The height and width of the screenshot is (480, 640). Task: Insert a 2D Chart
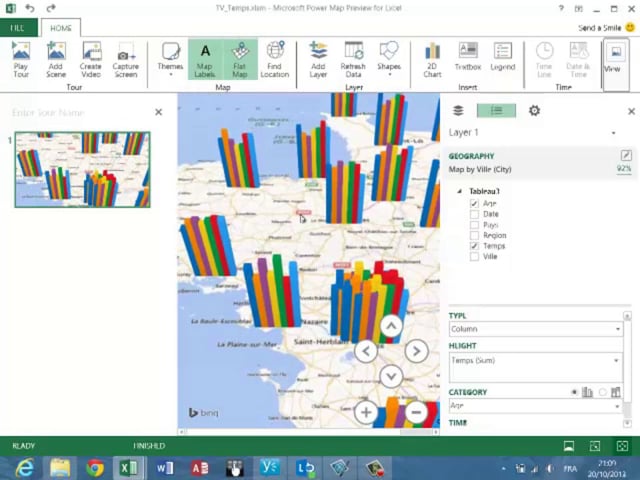432,60
